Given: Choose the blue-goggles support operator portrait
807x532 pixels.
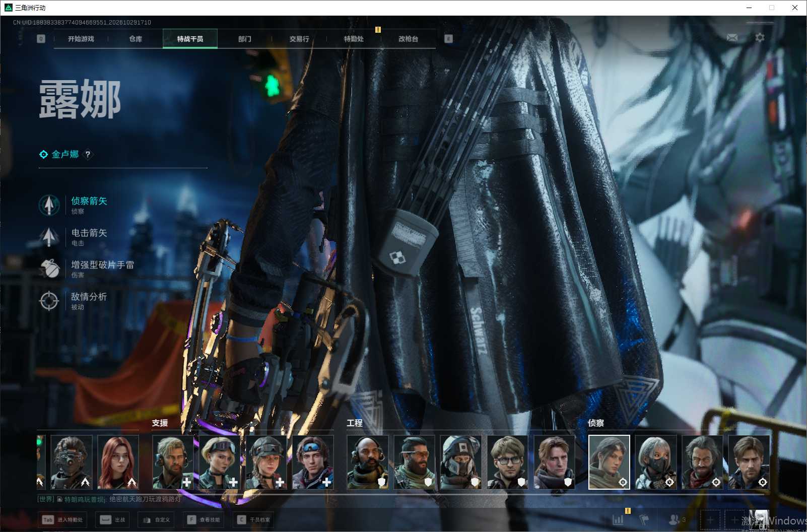Looking at the screenshot, I should tap(313, 462).
